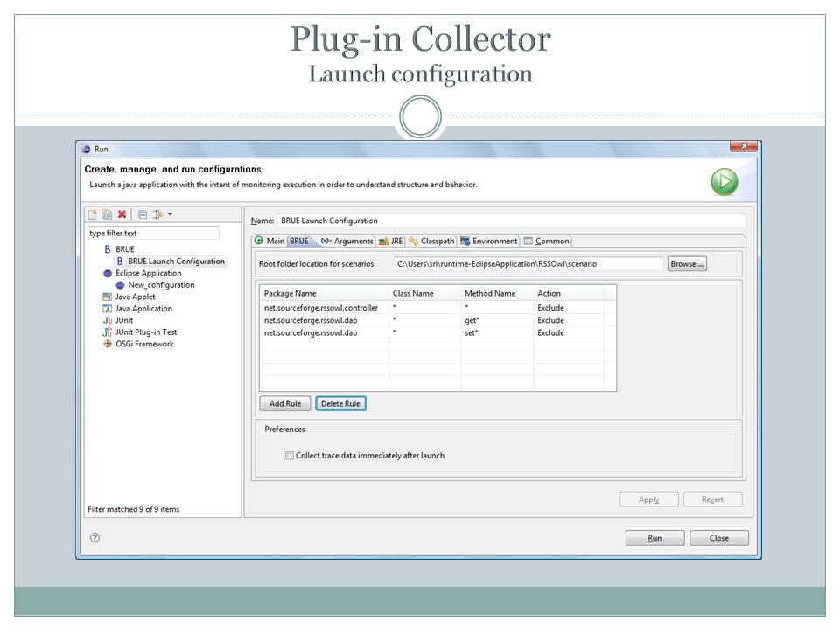The width and height of the screenshot is (840, 630).
Task: Switch to the Arguments tab
Action: tap(347, 241)
